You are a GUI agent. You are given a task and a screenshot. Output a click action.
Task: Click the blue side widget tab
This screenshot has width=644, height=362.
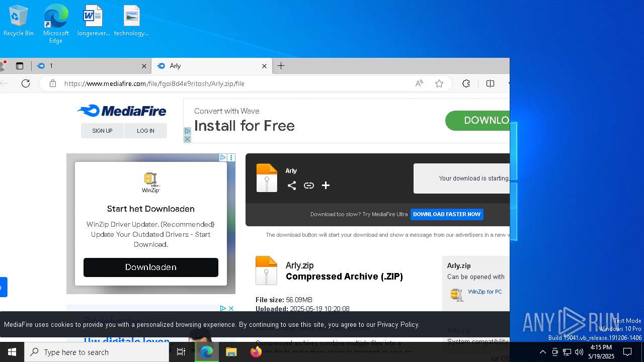click(x=4, y=287)
